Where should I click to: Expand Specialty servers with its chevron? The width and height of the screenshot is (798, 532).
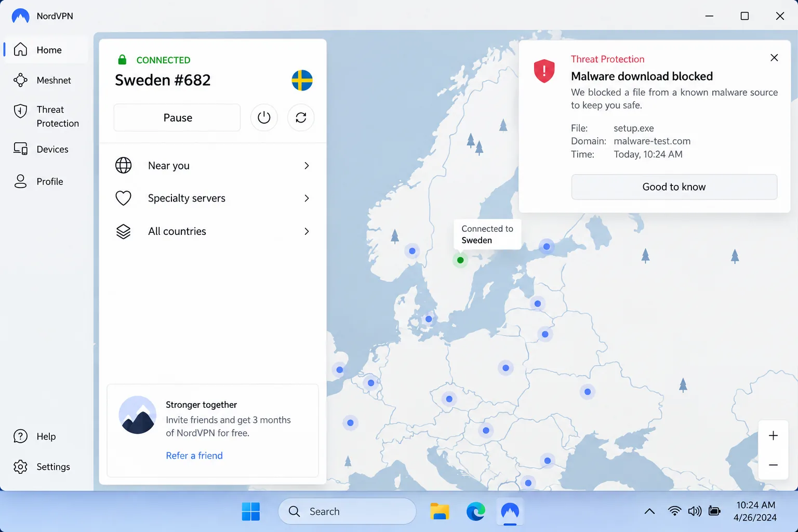click(x=307, y=198)
